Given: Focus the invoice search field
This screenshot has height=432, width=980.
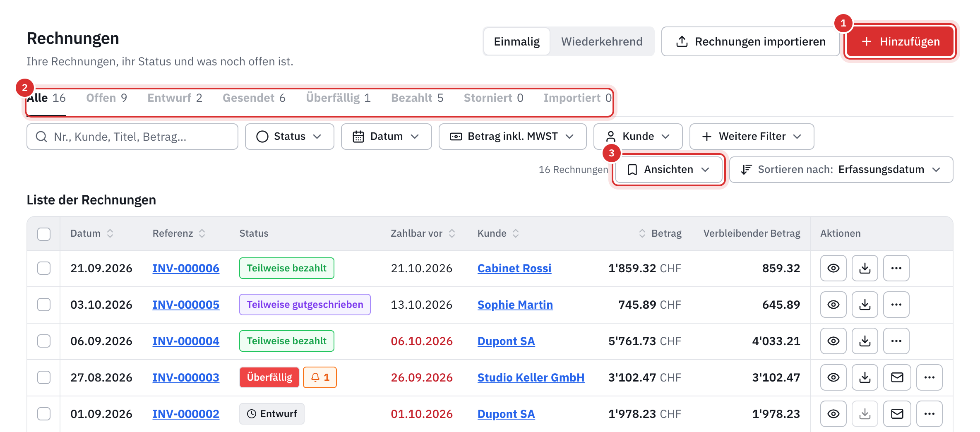Looking at the screenshot, I should pos(132,137).
